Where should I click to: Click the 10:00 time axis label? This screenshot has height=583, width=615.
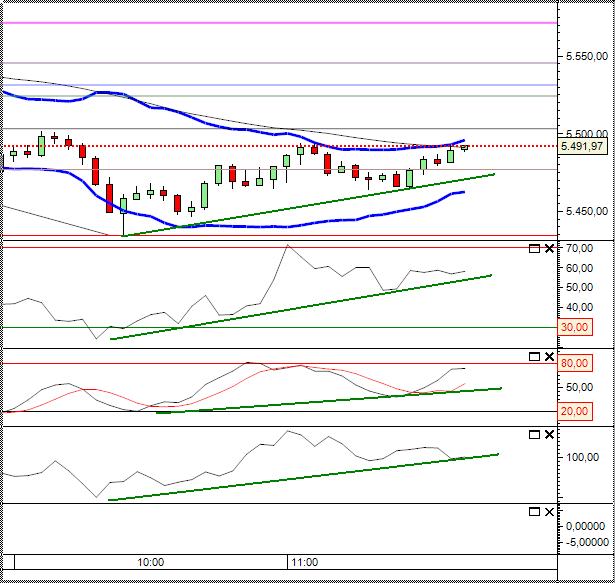pyautogui.click(x=151, y=562)
